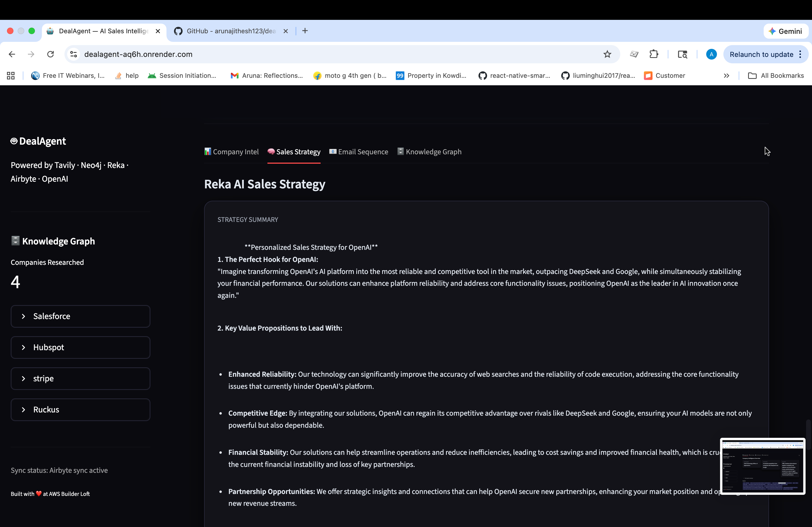
Task: Reload the page with refresh icon
Action: [x=50, y=54]
